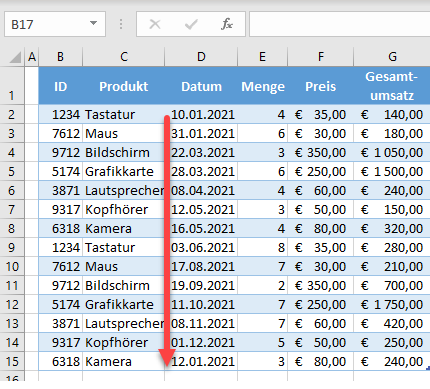Screen dimensions: 430x389
Task: Click Maus in row 3
Action: pos(124,133)
